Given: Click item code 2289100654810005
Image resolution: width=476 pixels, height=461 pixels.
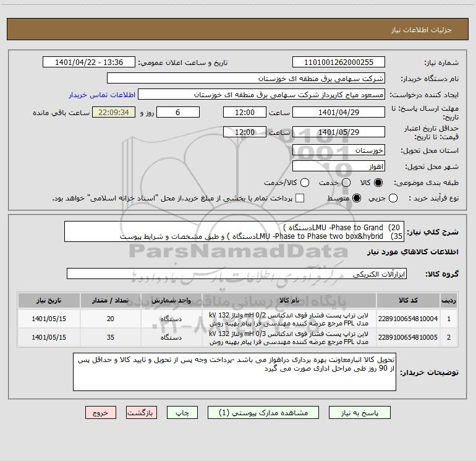Looking at the screenshot, I should (x=408, y=337).
